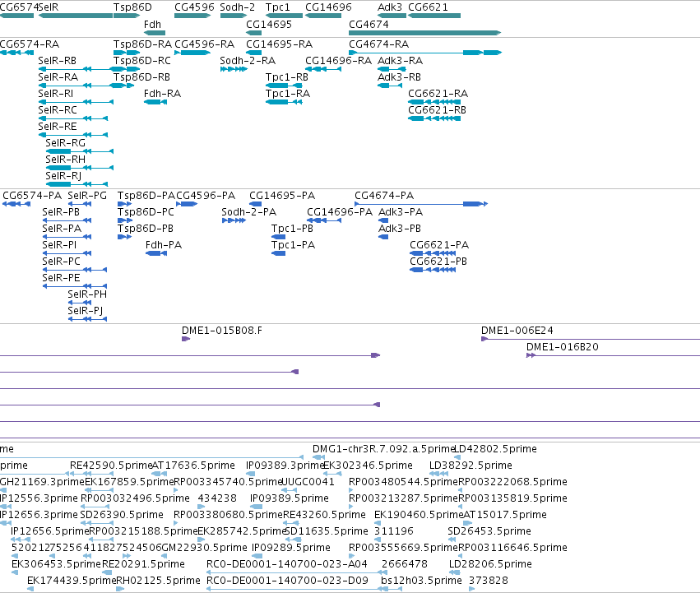Viewport: 700px width, 593px height.
Task: Select protein CG4674-PA
Action: point(421,204)
